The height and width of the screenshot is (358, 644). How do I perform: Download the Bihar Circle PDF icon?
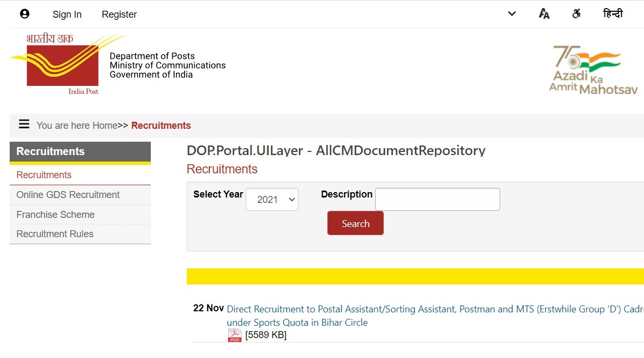(x=235, y=335)
